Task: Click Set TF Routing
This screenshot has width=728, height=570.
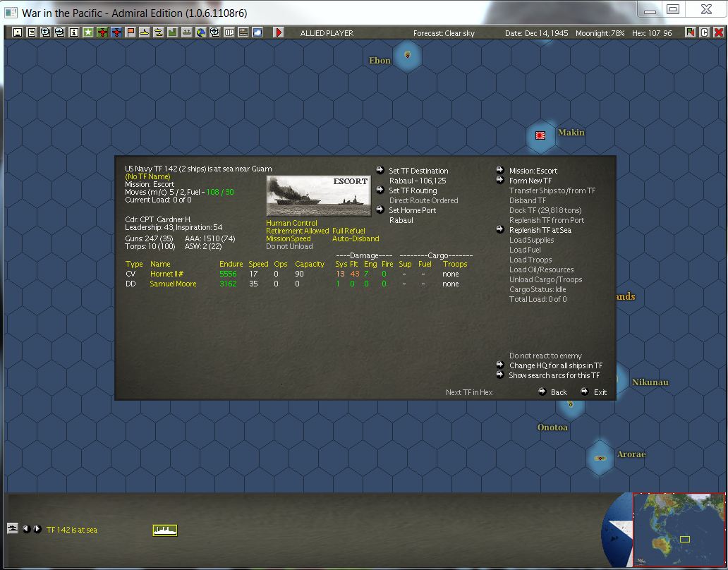Action: pyautogui.click(x=413, y=190)
